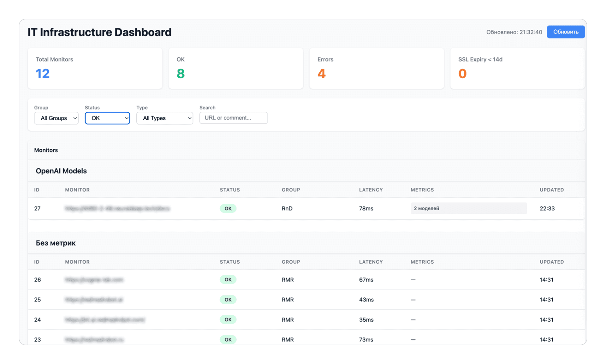Click the OK status badge in row 23
Image resolution: width=606 pixels, height=364 pixels.
coord(228,340)
